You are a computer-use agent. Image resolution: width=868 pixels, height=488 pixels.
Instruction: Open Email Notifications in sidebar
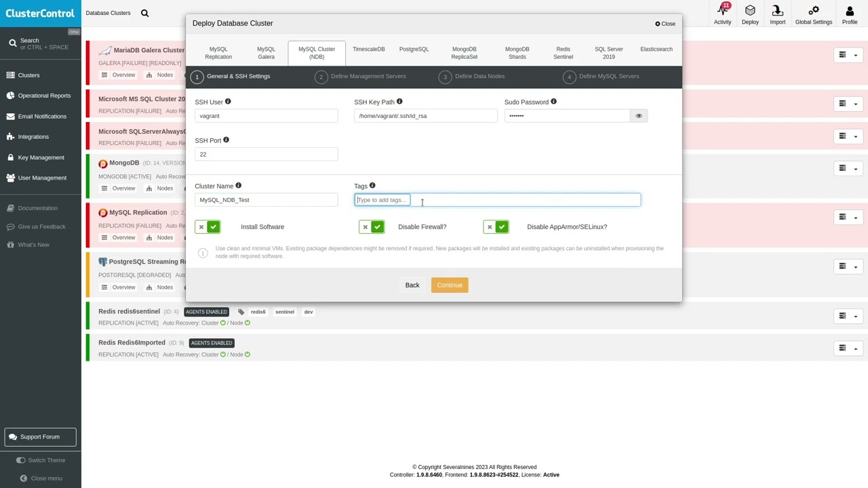click(x=42, y=117)
